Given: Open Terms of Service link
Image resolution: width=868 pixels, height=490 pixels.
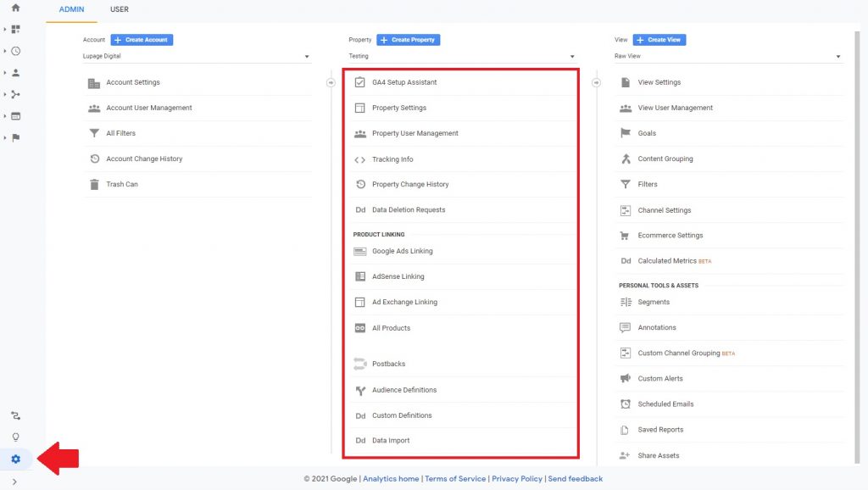Looking at the screenshot, I should click(x=455, y=478).
